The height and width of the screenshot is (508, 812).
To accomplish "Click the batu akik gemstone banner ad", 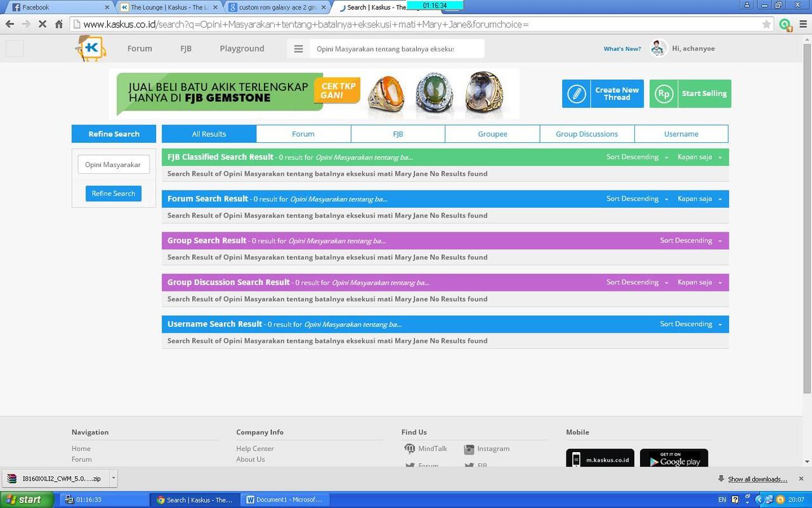I will pos(314,94).
